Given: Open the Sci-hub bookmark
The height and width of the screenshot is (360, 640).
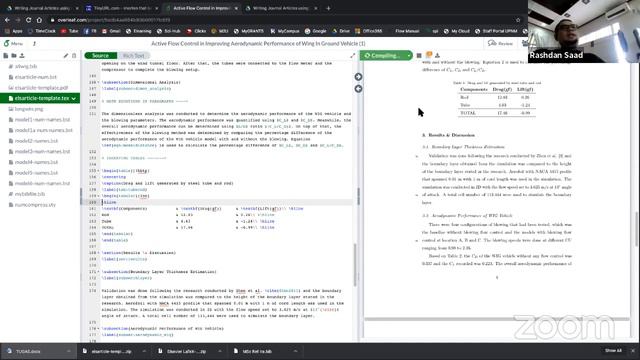Looking at the screenshot, I should (169, 31).
